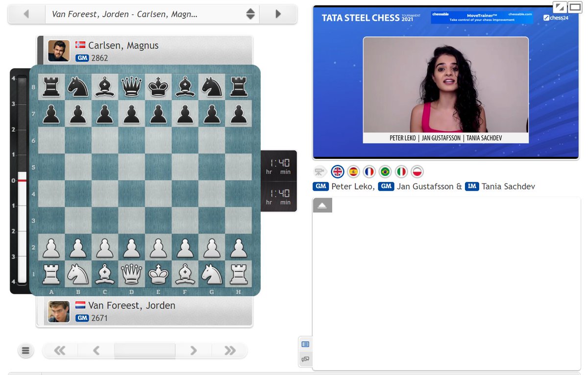The height and width of the screenshot is (375, 588).
Task: Click the IM badge before Tania Sachdev
Action: click(472, 186)
